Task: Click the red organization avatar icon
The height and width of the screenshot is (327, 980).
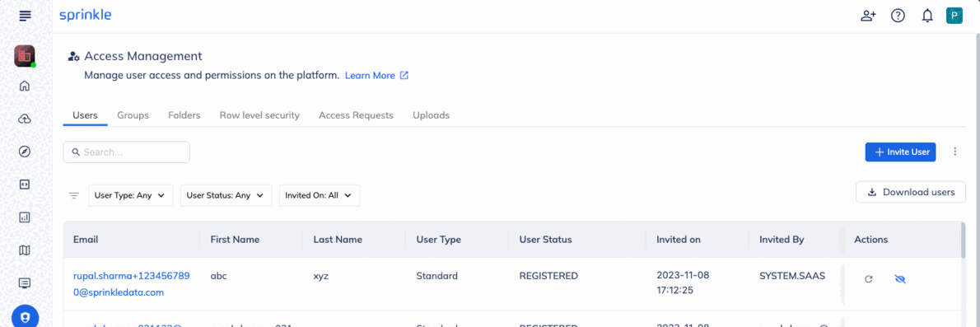Action: 25,56
